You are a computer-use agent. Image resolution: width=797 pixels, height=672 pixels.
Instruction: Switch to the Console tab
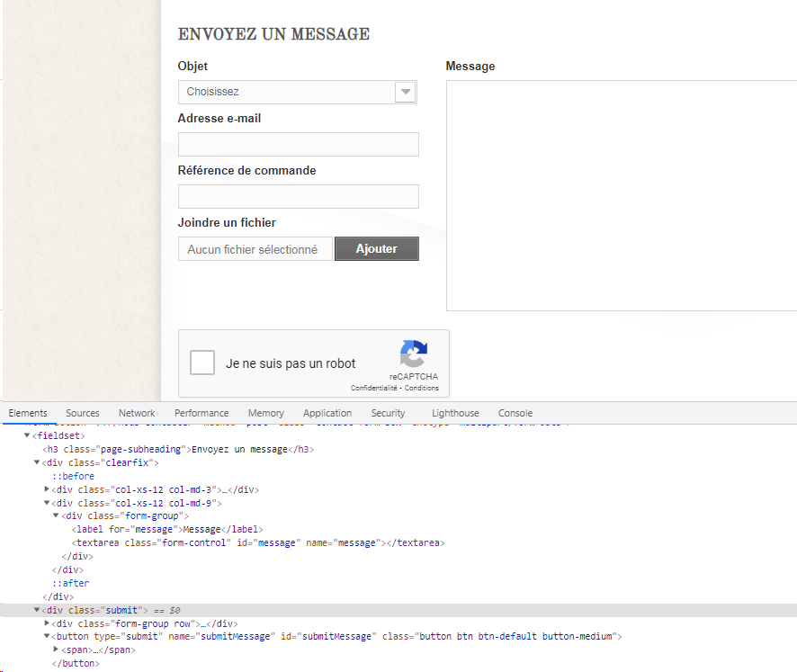coord(515,413)
